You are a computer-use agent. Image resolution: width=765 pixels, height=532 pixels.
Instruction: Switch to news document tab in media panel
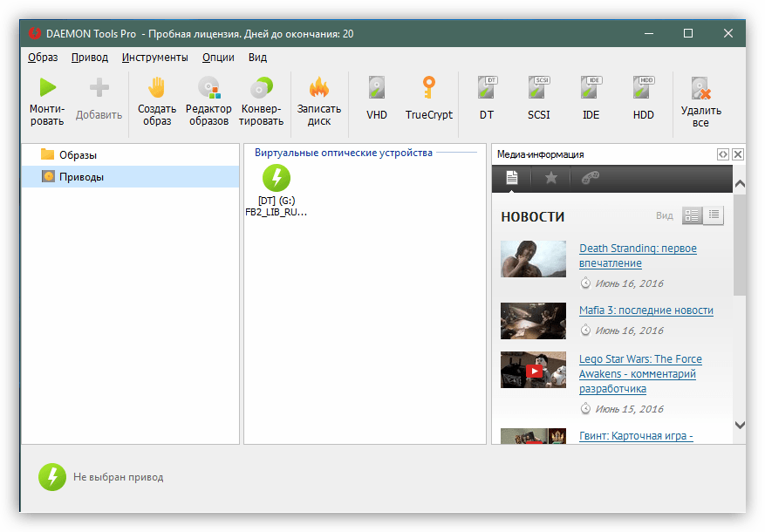pos(511,178)
